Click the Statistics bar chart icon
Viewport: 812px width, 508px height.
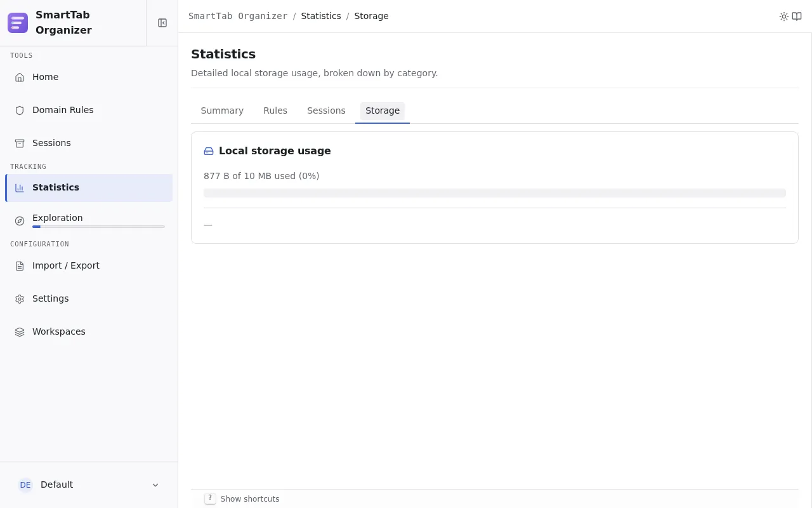click(x=20, y=188)
